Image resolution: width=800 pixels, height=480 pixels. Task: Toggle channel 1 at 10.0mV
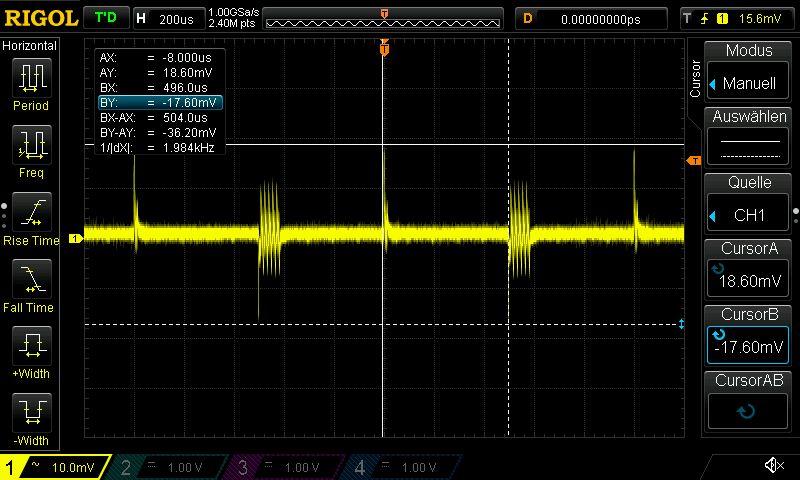55,467
